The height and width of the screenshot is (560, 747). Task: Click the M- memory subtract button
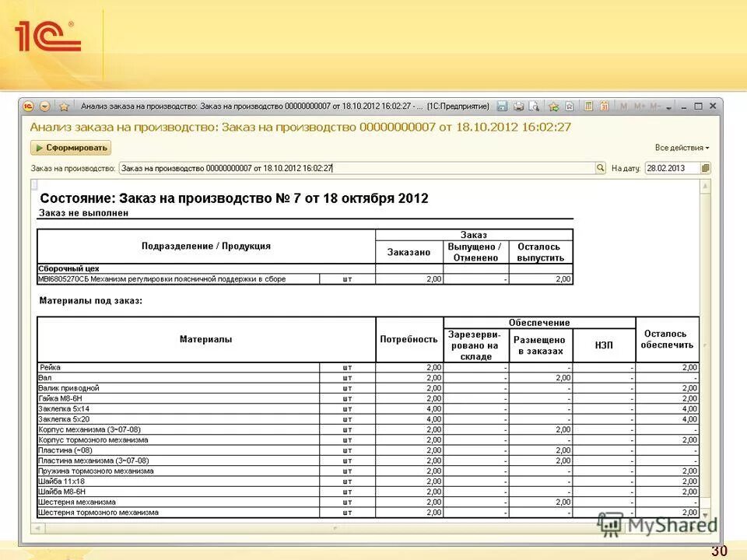click(655, 107)
